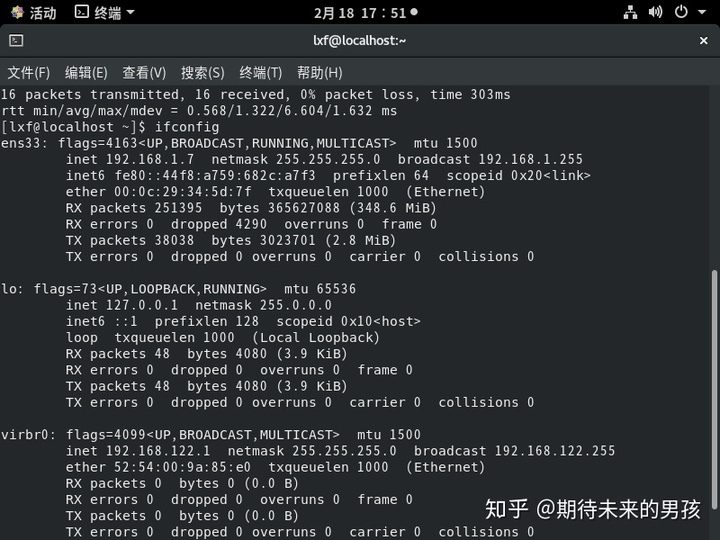The image size is (720, 540).
Task: Click the '(348.6 MiB)' RX bytes value
Action: point(393,208)
